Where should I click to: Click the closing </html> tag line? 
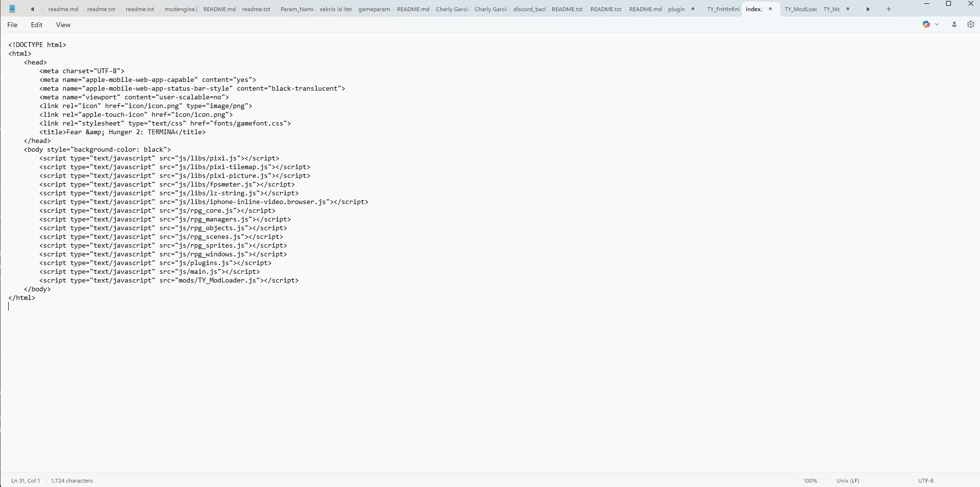pos(22,298)
